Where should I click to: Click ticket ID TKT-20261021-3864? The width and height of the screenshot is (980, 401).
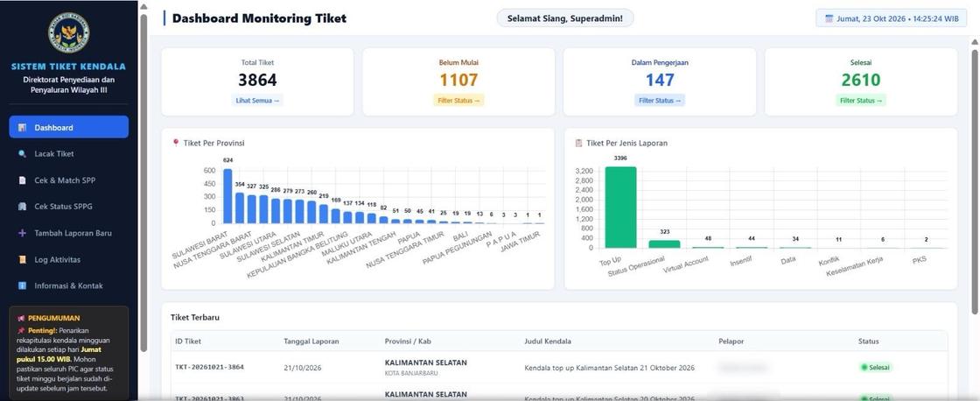coord(211,367)
